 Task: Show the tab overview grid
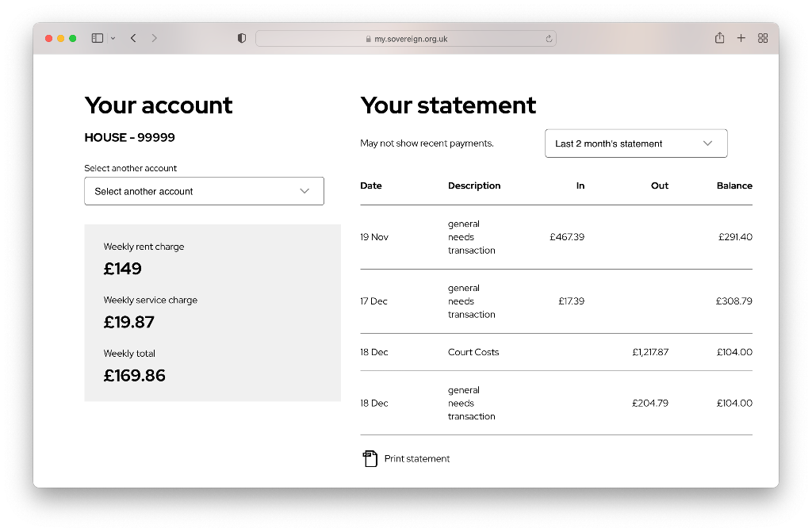point(762,37)
